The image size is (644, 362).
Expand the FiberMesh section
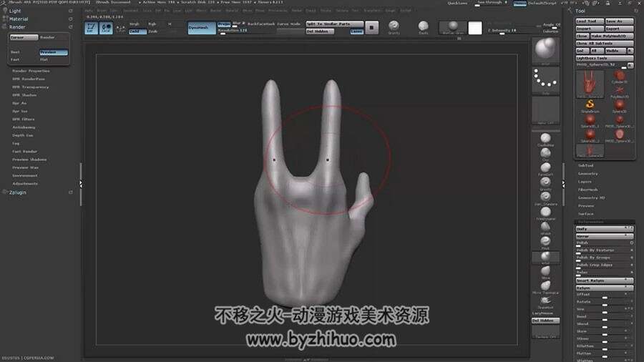click(588, 190)
